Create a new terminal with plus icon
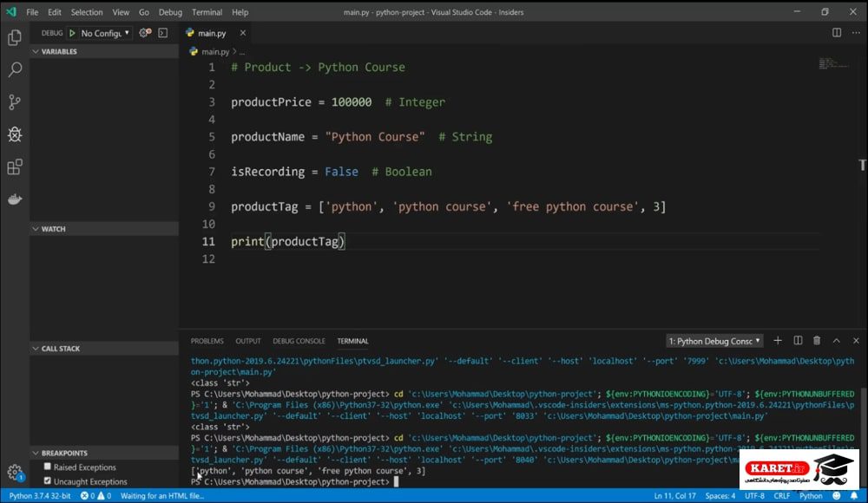The image size is (868, 503). tap(778, 340)
